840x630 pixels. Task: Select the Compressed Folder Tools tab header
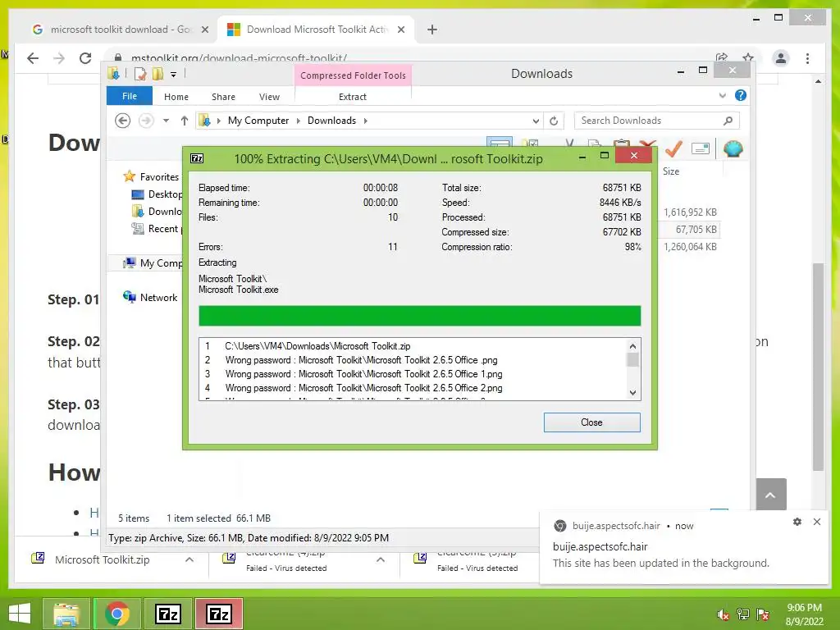pos(353,75)
